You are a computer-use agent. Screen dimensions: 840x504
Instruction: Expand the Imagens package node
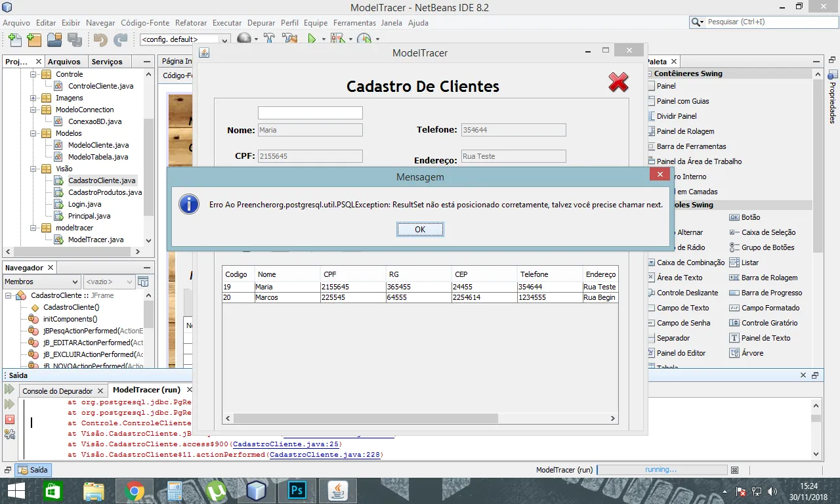pyautogui.click(x=33, y=98)
